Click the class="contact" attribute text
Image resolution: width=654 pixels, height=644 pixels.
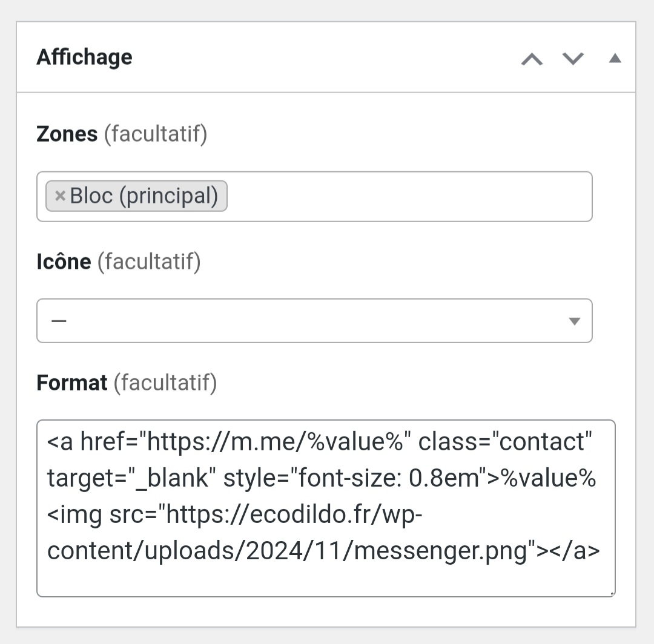(x=505, y=442)
